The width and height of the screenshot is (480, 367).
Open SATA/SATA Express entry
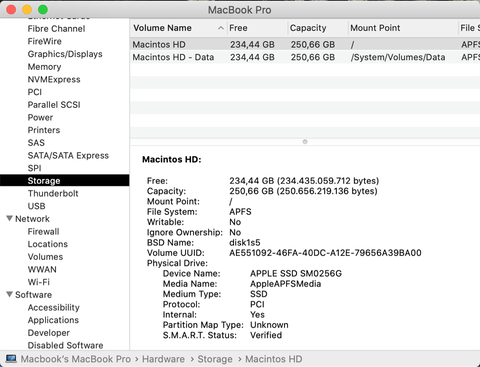(68, 155)
